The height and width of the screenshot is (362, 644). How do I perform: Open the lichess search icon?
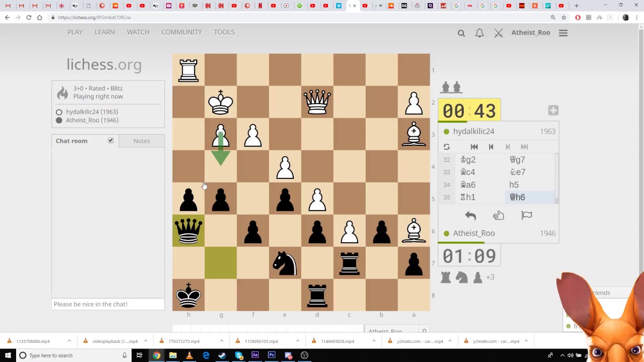click(461, 33)
